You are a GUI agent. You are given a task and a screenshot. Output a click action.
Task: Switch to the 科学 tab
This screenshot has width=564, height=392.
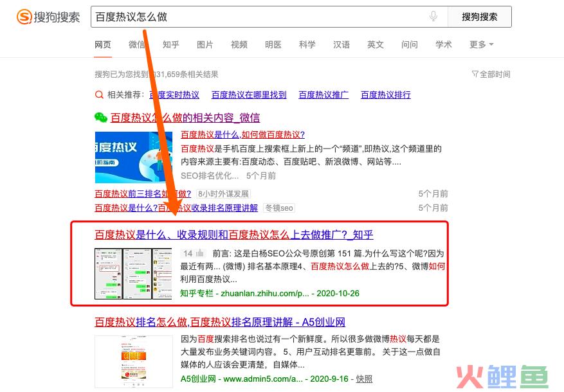(x=307, y=44)
